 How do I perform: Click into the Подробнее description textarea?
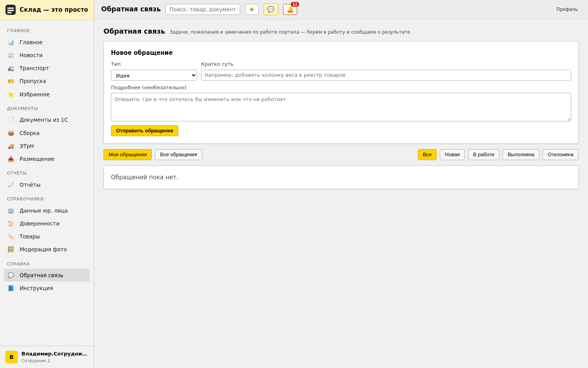click(x=341, y=107)
